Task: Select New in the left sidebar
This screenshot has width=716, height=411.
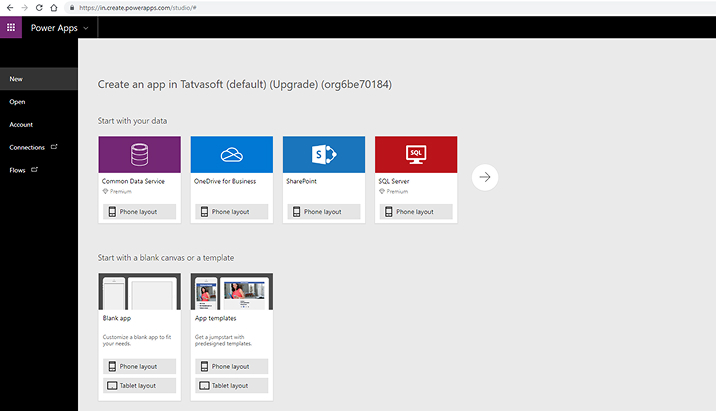Action: pyautogui.click(x=39, y=79)
